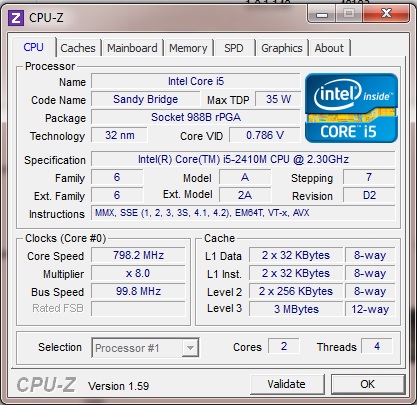Open the Mainboard tab
Image resolution: width=417 pixels, height=405 pixels.
pyautogui.click(x=132, y=48)
